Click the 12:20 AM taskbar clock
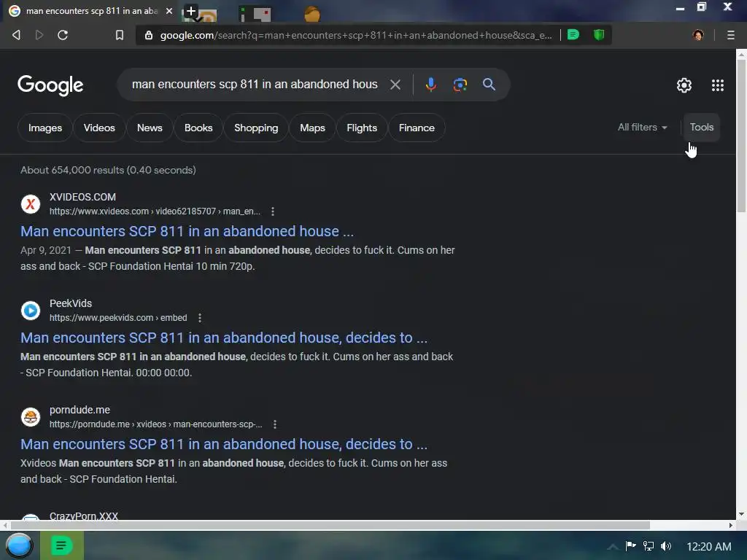This screenshot has width=747, height=560. pos(708,546)
